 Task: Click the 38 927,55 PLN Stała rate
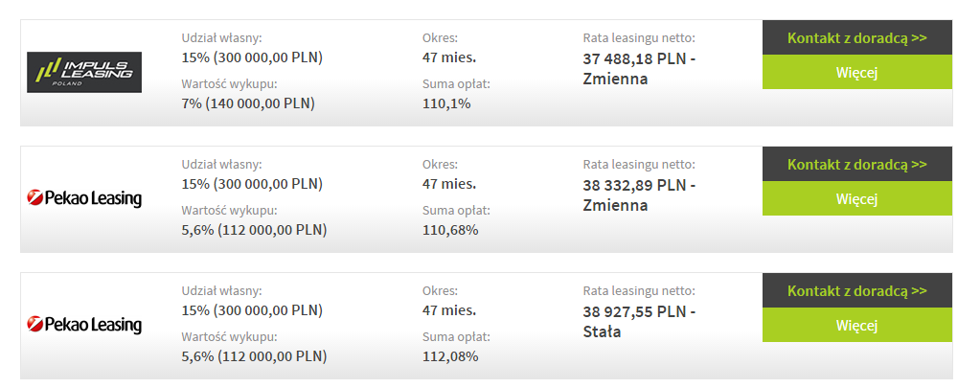point(639,321)
